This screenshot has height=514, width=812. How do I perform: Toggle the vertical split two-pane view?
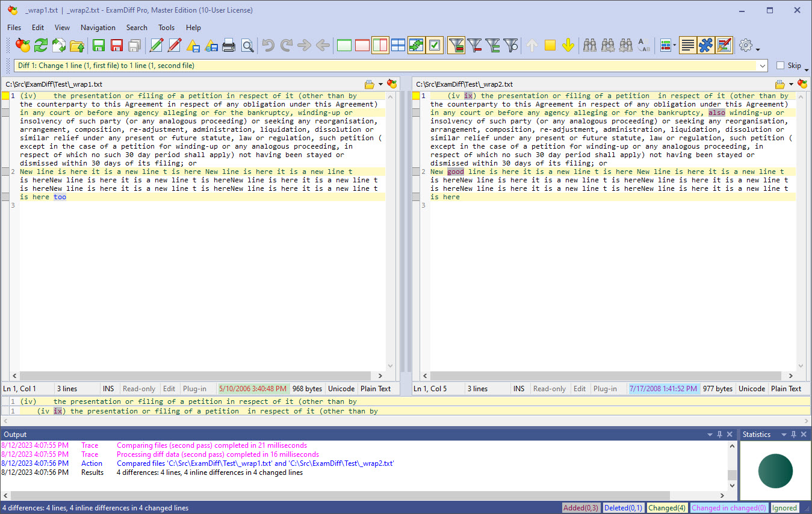pos(380,45)
